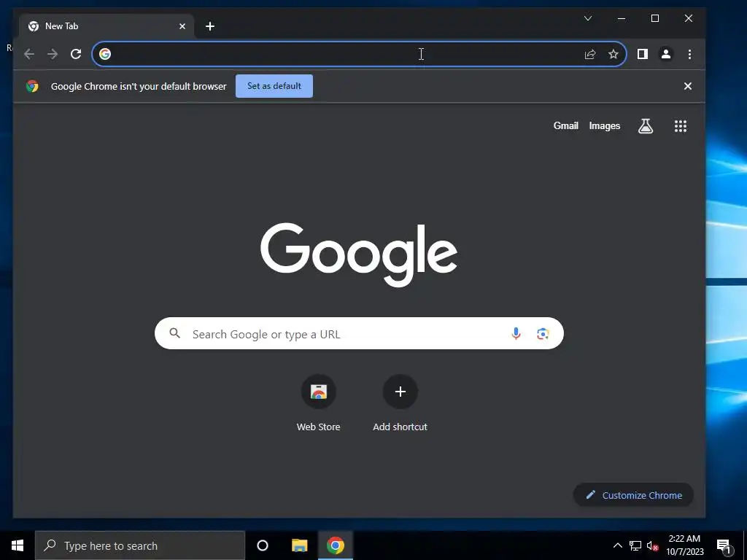Click the Chrome icon on the taskbar
Screen dimensions: 747x560
click(x=336, y=545)
